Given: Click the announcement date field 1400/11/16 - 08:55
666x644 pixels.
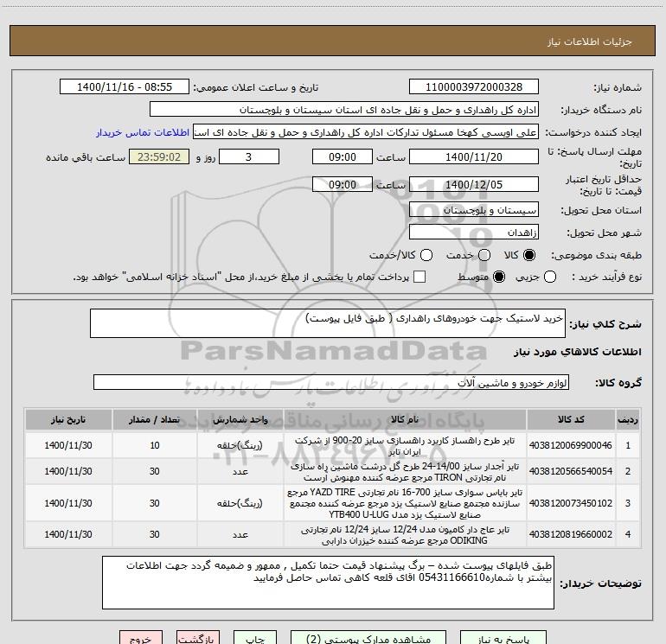Looking at the screenshot, I should tap(125, 87).
